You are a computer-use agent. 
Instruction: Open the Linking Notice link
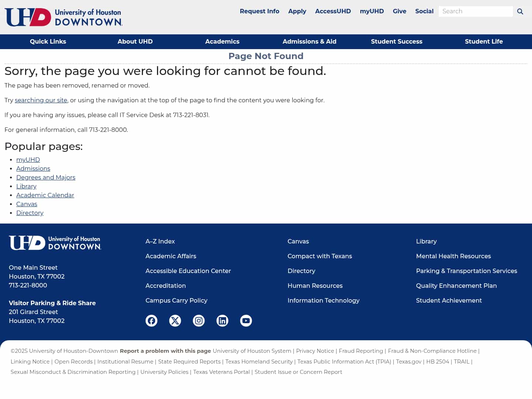[x=30, y=362]
